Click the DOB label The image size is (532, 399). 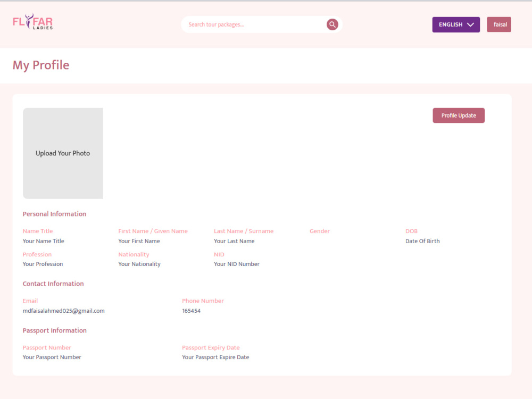pos(411,231)
